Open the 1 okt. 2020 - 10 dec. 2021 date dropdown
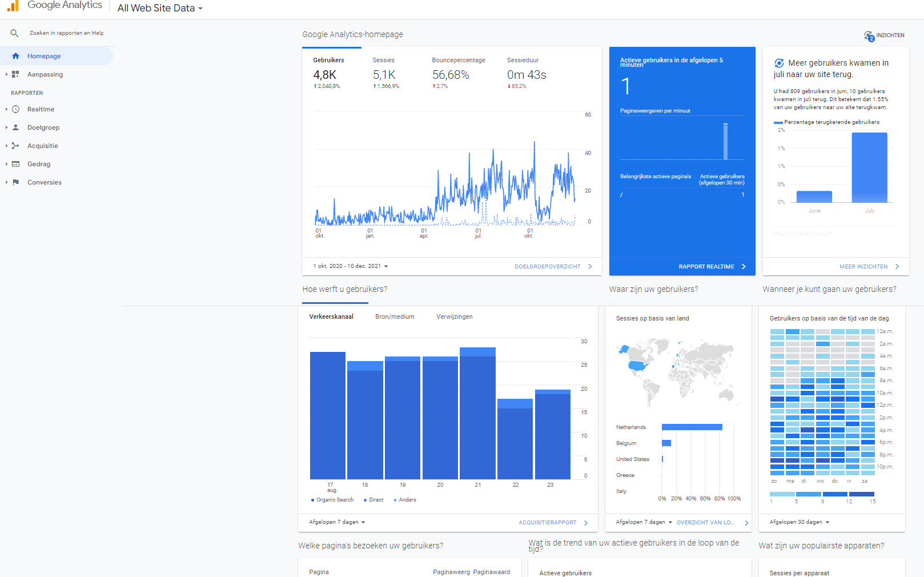 click(x=350, y=266)
